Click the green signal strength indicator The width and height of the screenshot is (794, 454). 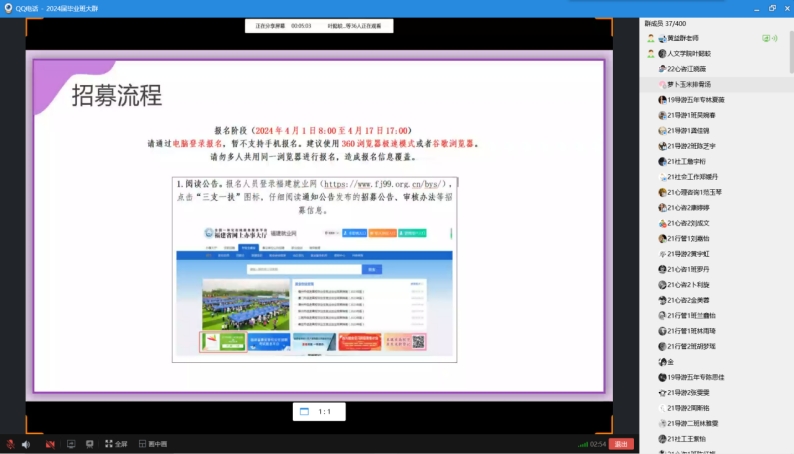coord(583,443)
